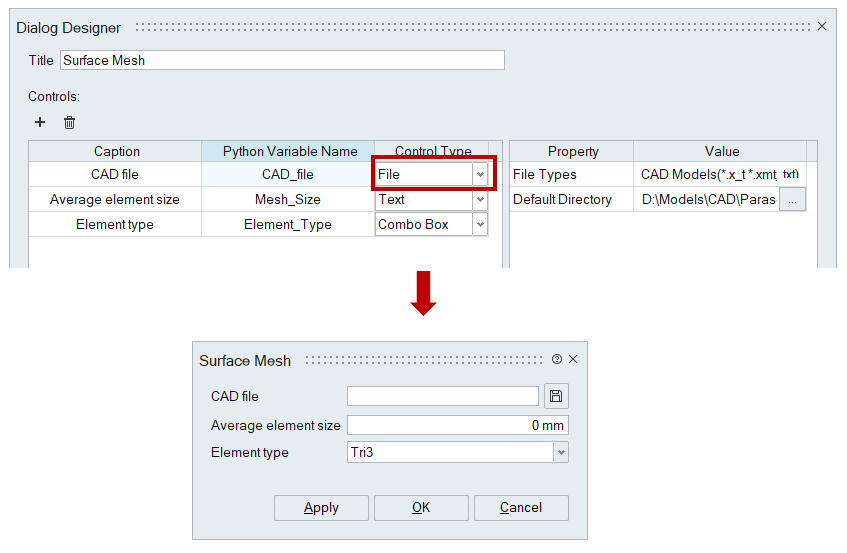Open the Text control type dropdown
This screenshot has height=553, width=847.
tap(480, 200)
